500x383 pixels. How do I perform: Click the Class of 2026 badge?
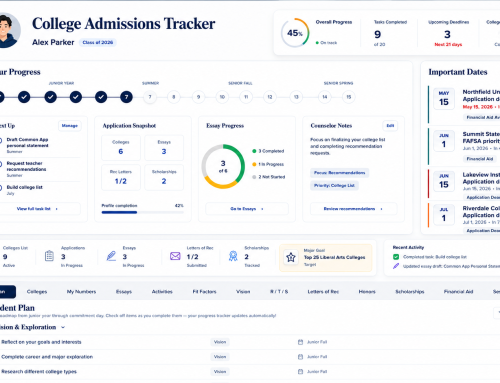pyautogui.click(x=98, y=42)
